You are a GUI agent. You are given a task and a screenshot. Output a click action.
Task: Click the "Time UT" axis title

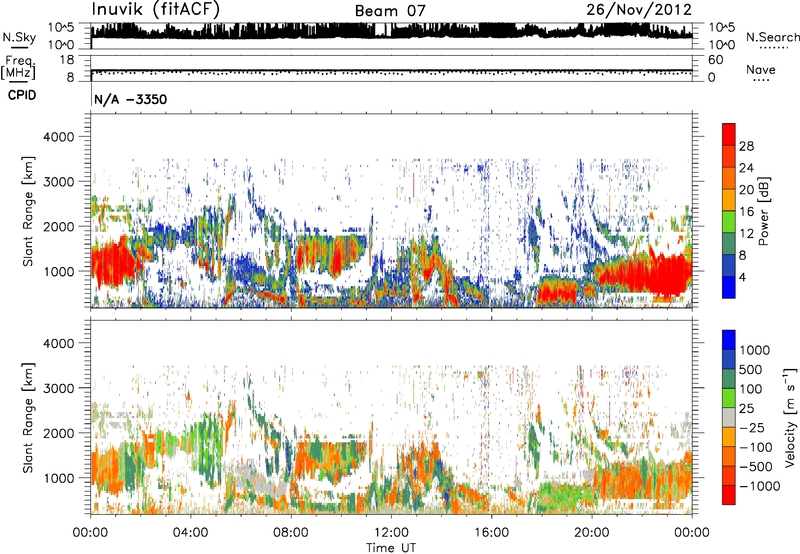click(x=391, y=548)
